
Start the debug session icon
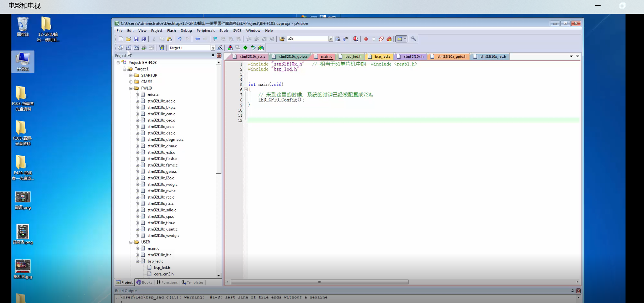click(x=355, y=39)
